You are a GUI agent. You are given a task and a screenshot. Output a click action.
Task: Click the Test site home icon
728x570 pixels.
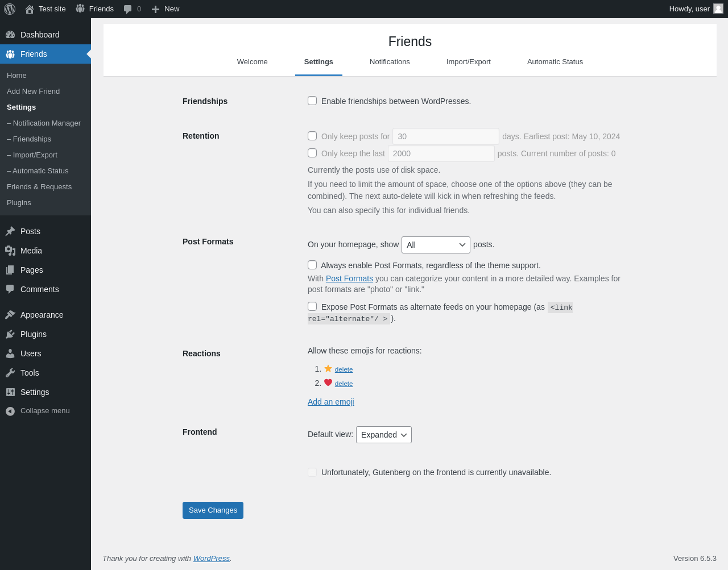point(30,9)
